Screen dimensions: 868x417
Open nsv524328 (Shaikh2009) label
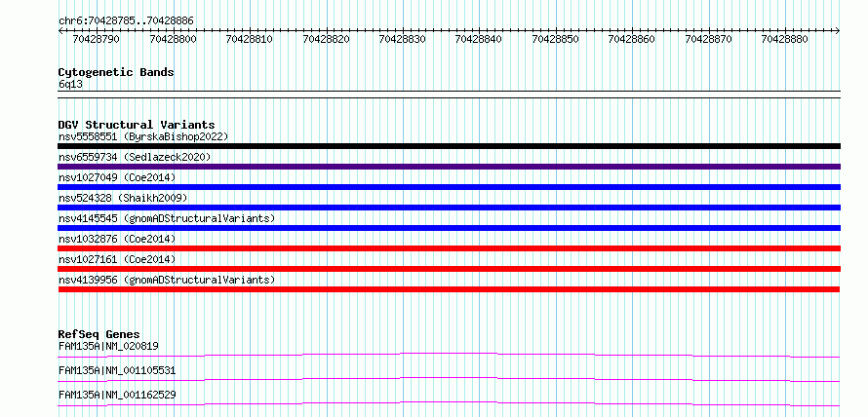[123, 198]
